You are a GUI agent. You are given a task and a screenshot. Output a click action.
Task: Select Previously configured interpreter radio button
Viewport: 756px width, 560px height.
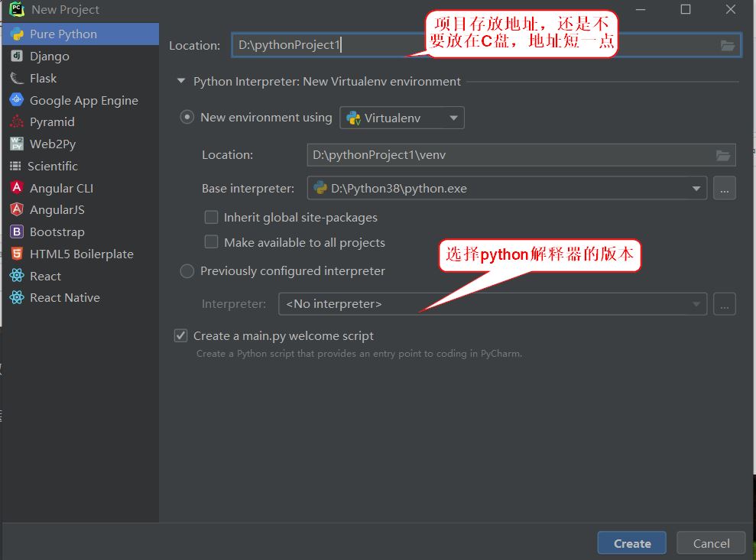point(187,271)
